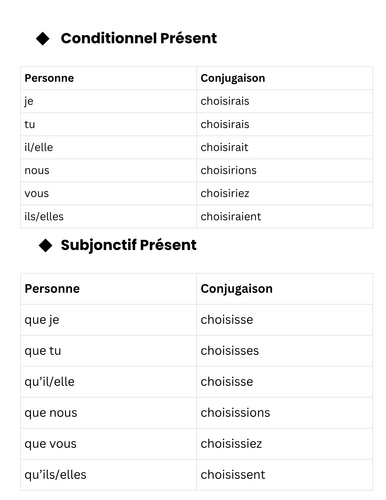Select the cell containing choisiriez
Screen dimensions: 386x500
tap(284, 193)
